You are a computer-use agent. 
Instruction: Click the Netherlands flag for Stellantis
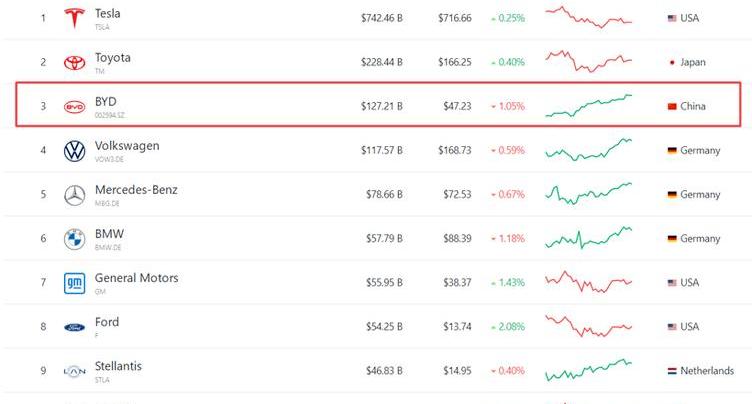click(672, 371)
